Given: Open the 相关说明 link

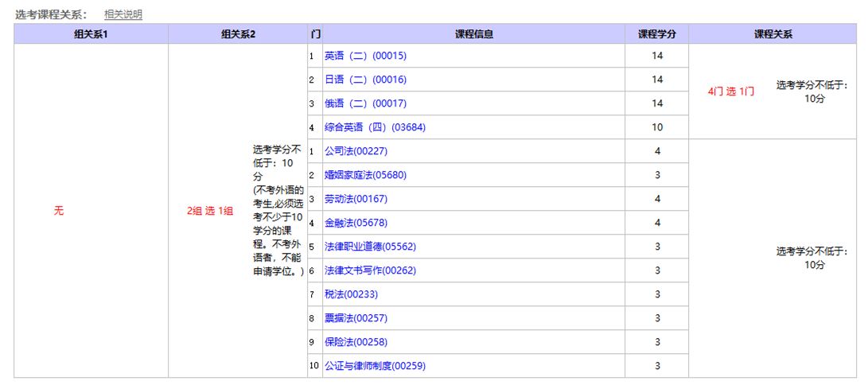Looking at the screenshot, I should click(123, 14).
